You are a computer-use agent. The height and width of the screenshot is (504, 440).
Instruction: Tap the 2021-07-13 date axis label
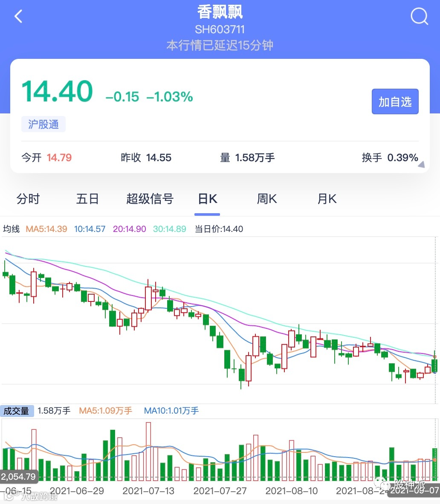coord(148,491)
